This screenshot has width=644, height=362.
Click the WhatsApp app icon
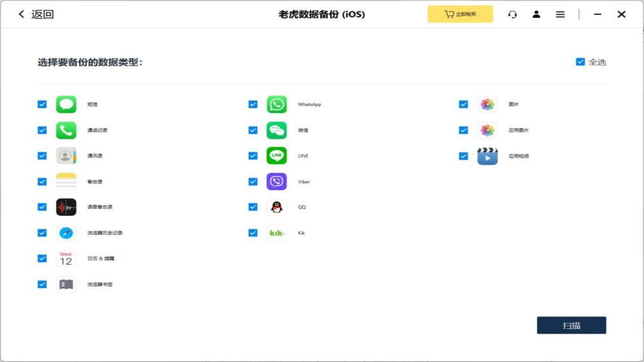point(276,104)
